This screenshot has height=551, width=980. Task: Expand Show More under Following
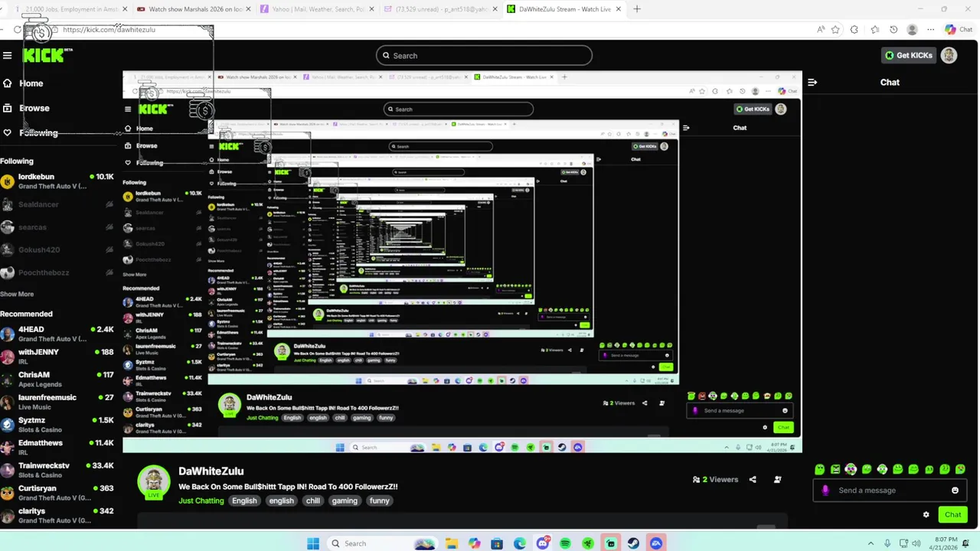click(17, 294)
